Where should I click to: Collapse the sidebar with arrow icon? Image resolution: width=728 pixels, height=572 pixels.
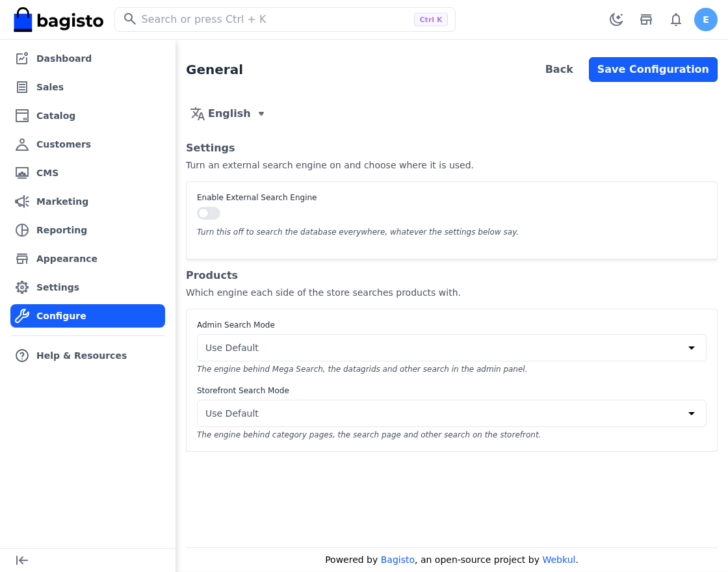[x=22, y=560]
